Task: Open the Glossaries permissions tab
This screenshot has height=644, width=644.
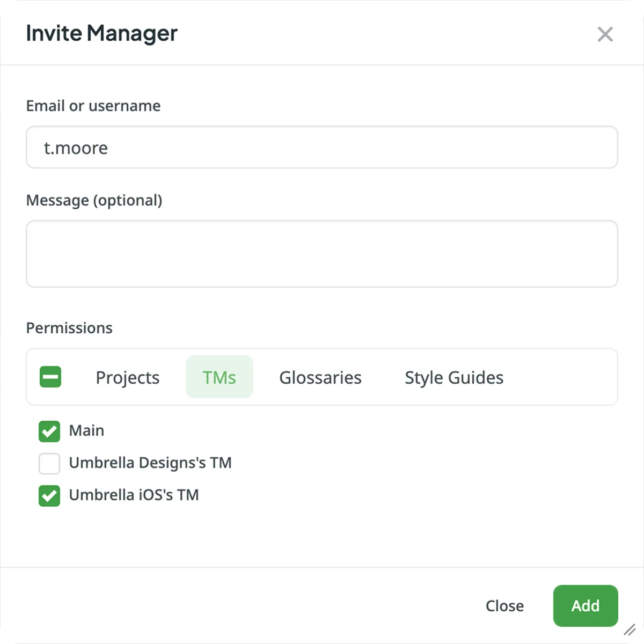Action: click(320, 377)
